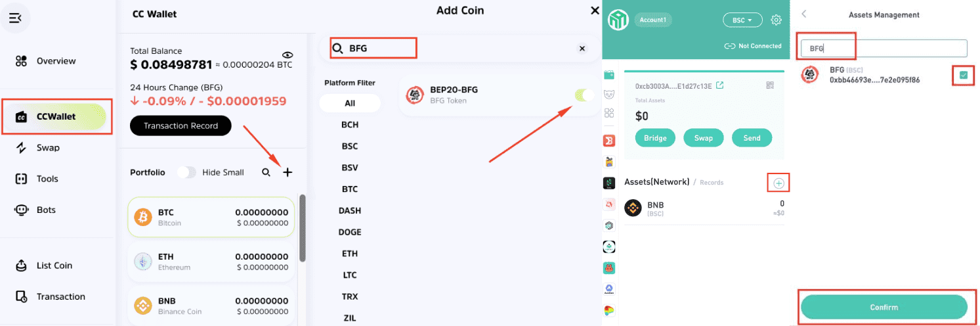Image resolution: width=980 pixels, height=326 pixels.
Task: Toggle total balance visibility eye icon
Action: click(287, 55)
